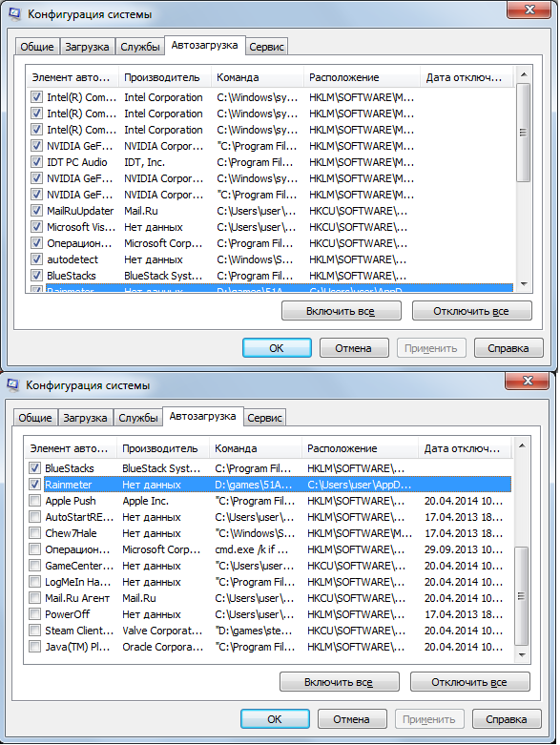Select D:\games\51A... command cell in lower window
The width and height of the screenshot is (560, 745).
[x=253, y=485]
